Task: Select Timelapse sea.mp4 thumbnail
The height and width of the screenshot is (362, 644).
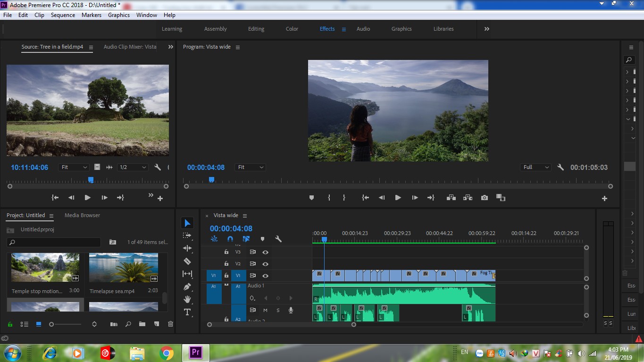Action: (x=124, y=268)
